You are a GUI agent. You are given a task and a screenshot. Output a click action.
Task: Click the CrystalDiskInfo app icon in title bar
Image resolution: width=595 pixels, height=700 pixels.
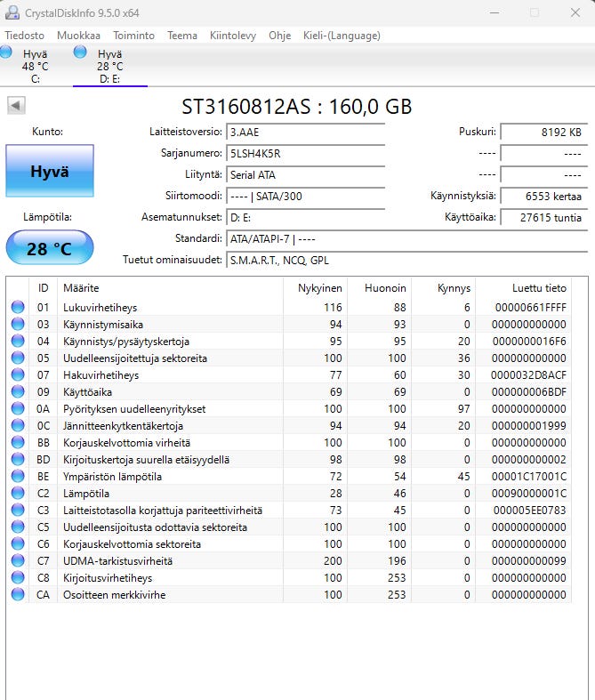[11, 12]
